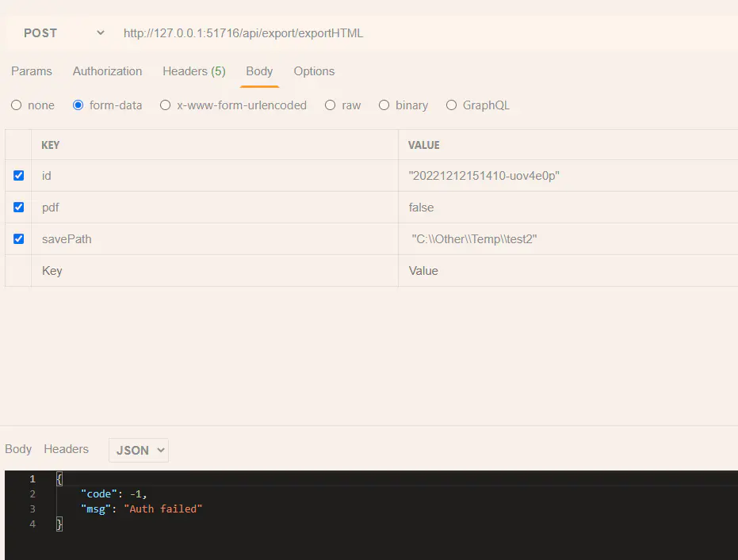The width and height of the screenshot is (738, 560).
Task: Select the request Body tab
Action: point(259,71)
